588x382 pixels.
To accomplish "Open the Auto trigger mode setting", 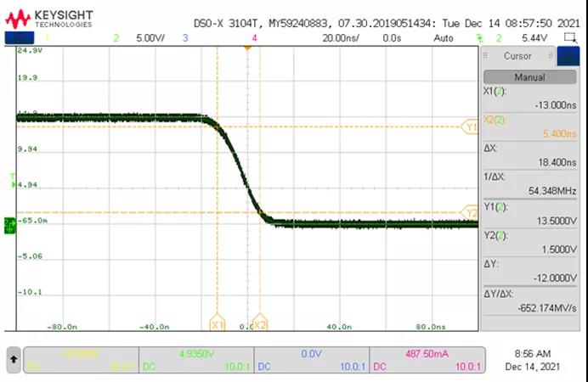I will [x=443, y=38].
